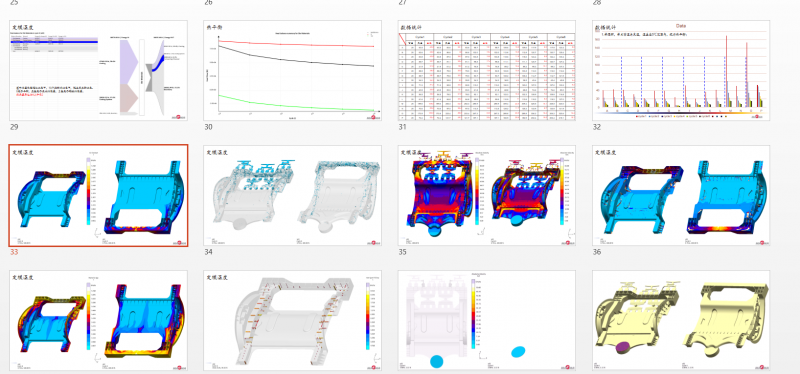800x374 pixels.
Task: Select slide with pale yellow castings and purple disc
Action: pos(681,320)
